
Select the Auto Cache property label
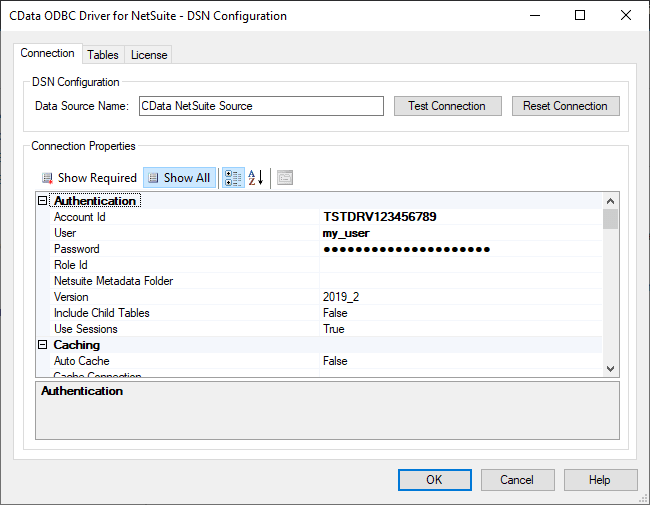pyautogui.click(x=82, y=361)
